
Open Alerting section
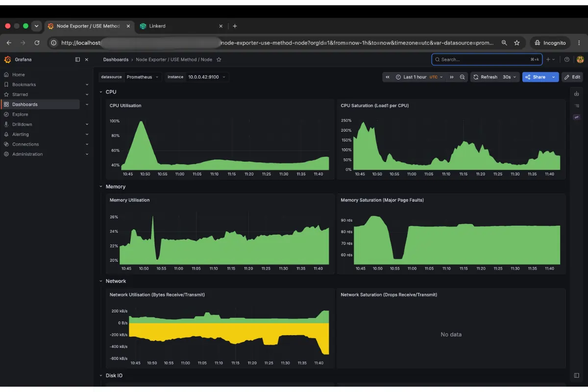coord(21,134)
